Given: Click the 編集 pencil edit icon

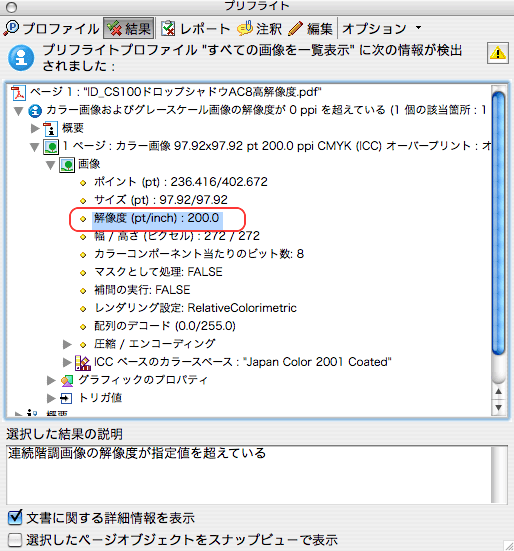Looking at the screenshot, I should [x=295, y=28].
